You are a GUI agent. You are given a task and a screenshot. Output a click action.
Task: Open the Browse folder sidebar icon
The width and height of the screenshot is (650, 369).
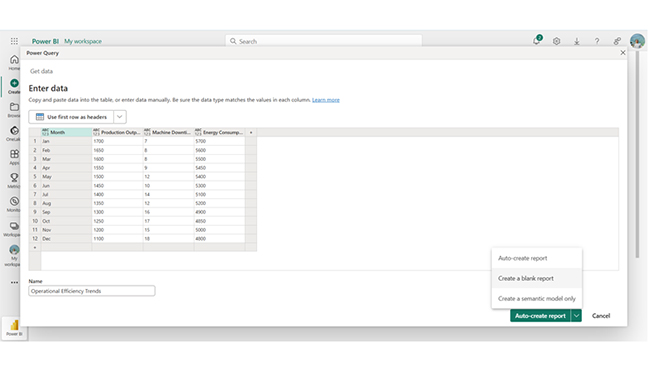(x=14, y=107)
